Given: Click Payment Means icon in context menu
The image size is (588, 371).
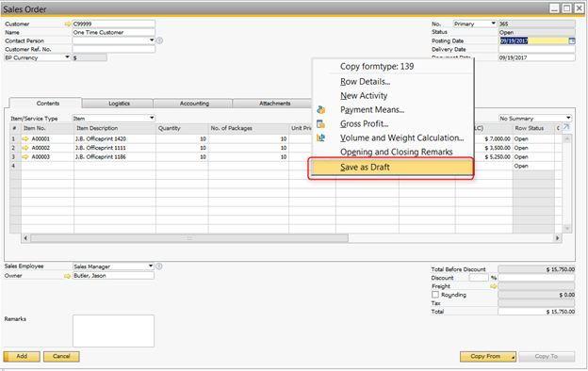Looking at the screenshot, I should [x=320, y=110].
